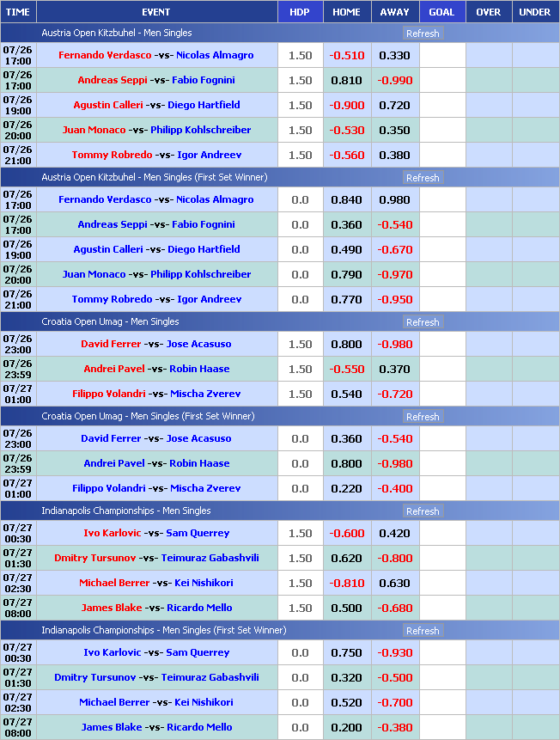The image size is (560, 740).
Task: Refresh the Indianapolis Championships Men Singles section
Action: [423, 511]
